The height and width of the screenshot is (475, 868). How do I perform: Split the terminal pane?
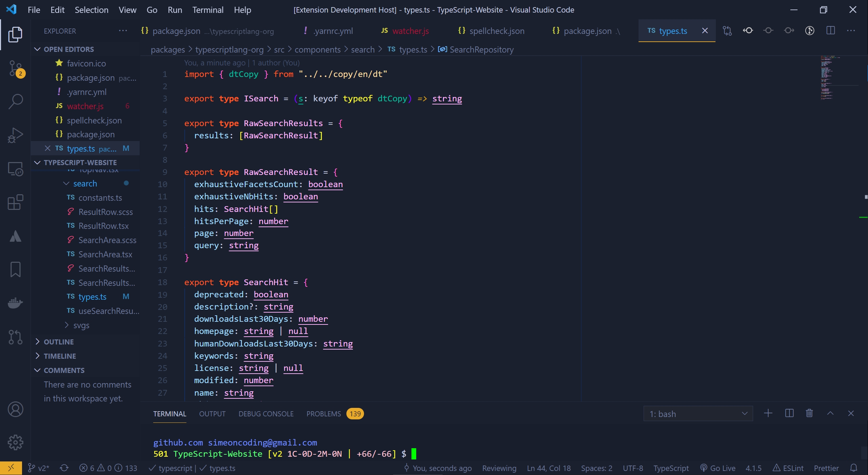click(789, 413)
